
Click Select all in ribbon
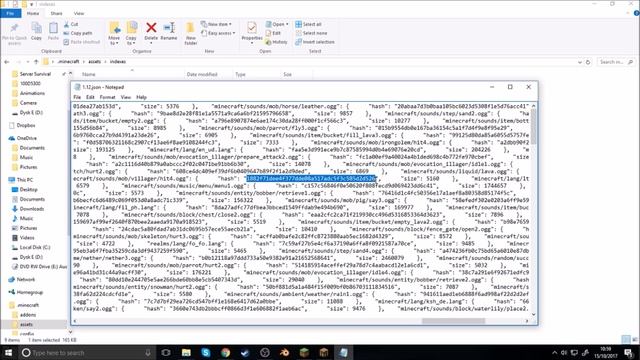tap(309, 24)
